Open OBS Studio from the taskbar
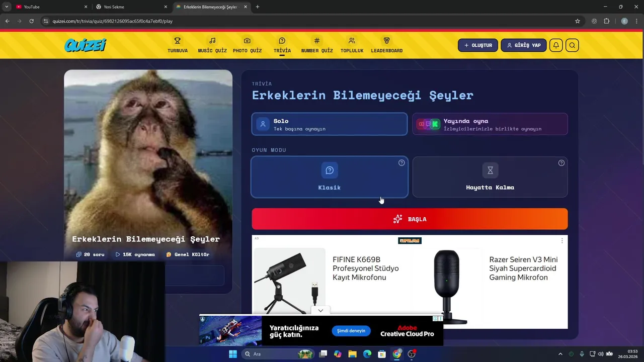This screenshot has height=362, width=644. point(412,354)
